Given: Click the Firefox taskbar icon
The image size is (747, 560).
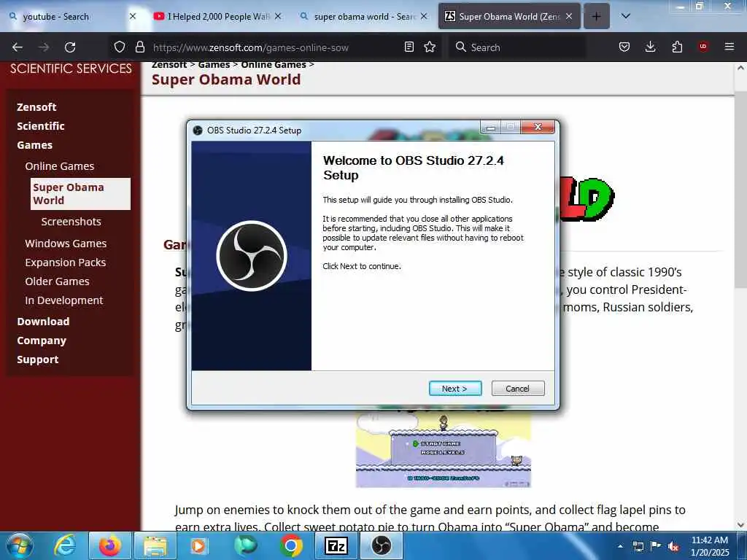Looking at the screenshot, I should pos(109,545).
